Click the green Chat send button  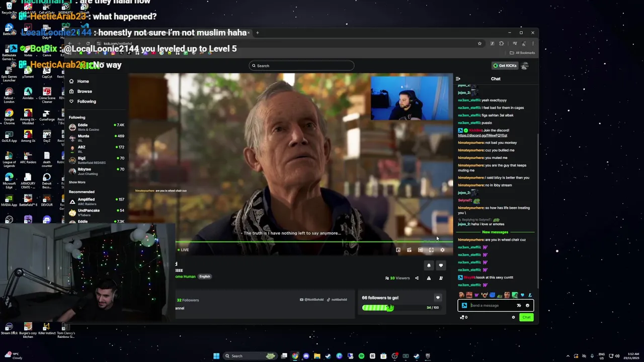526,317
